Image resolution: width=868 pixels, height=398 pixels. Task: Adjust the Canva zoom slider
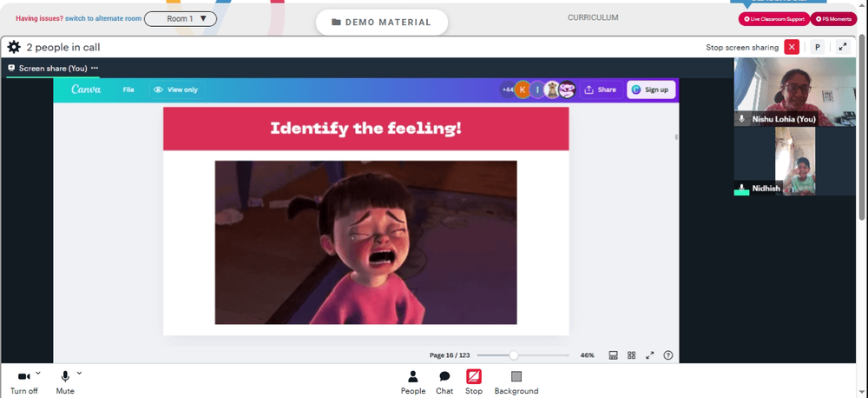514,355
